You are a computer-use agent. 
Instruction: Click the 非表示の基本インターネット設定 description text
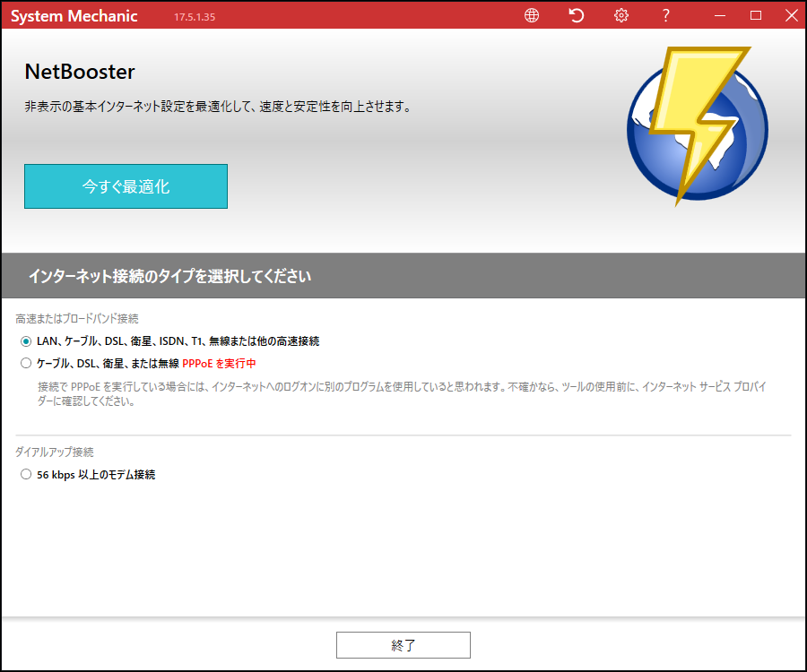[218, 107]
